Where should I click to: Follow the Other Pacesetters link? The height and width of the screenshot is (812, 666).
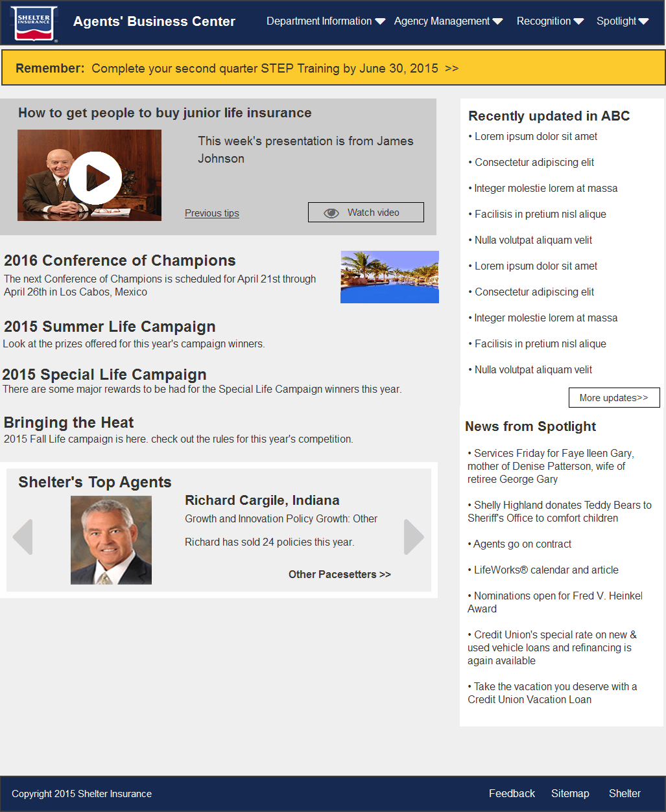pos(339,575)
